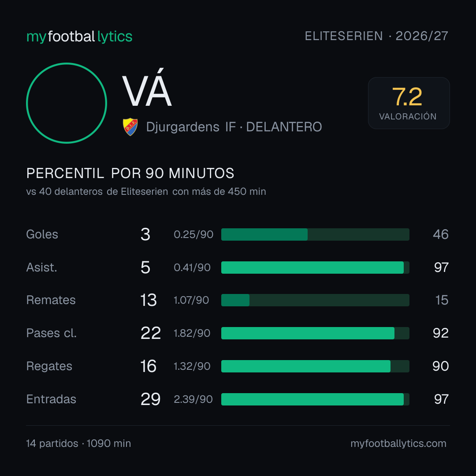
Task: Click the Percentil por 90 minutos heading
Action: [x=130, y=173]
